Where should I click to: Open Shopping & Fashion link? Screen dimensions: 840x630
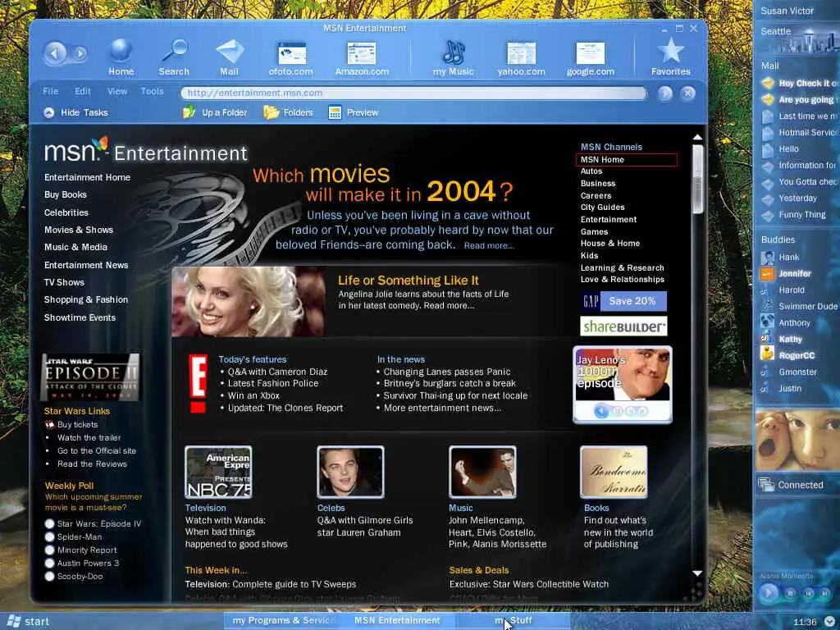(85, 299)
